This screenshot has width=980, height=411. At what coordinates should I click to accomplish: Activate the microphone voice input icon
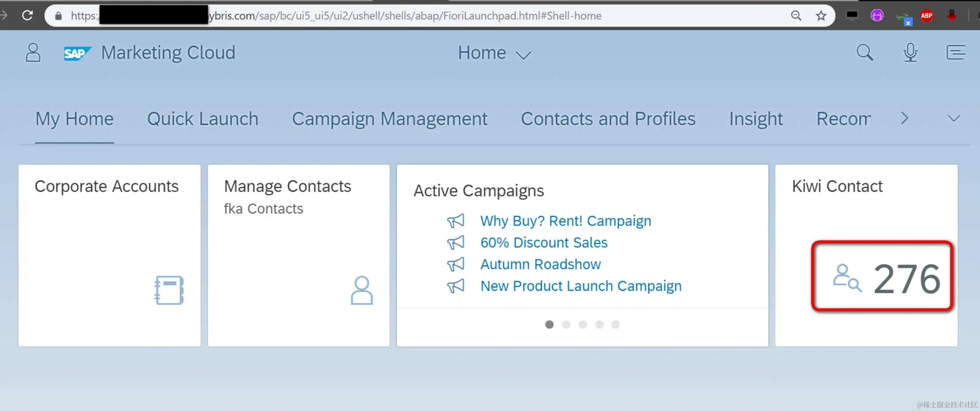pos(910,53)
